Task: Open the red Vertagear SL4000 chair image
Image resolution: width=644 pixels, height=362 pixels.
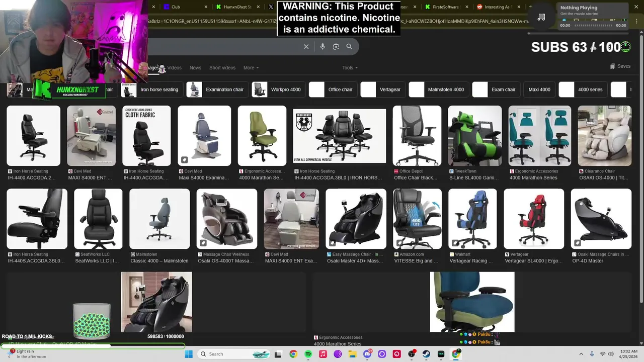Action: tap(534, 219)
